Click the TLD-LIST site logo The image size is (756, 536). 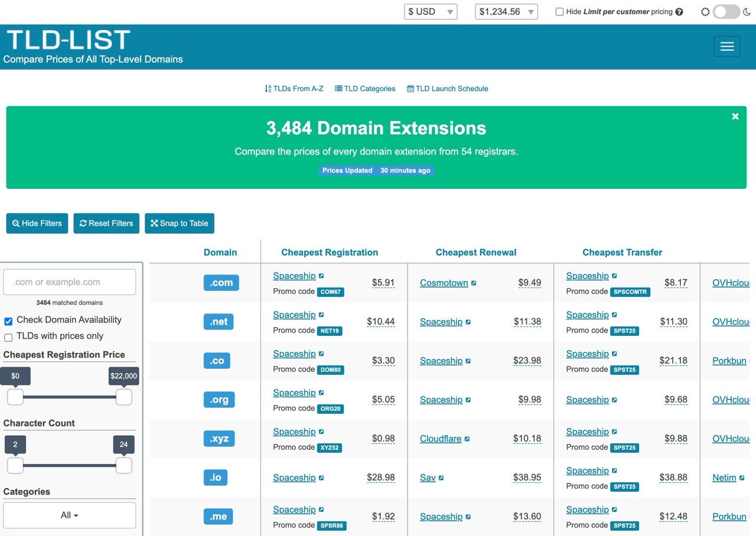pyautogui.click(x=69, y=40)
